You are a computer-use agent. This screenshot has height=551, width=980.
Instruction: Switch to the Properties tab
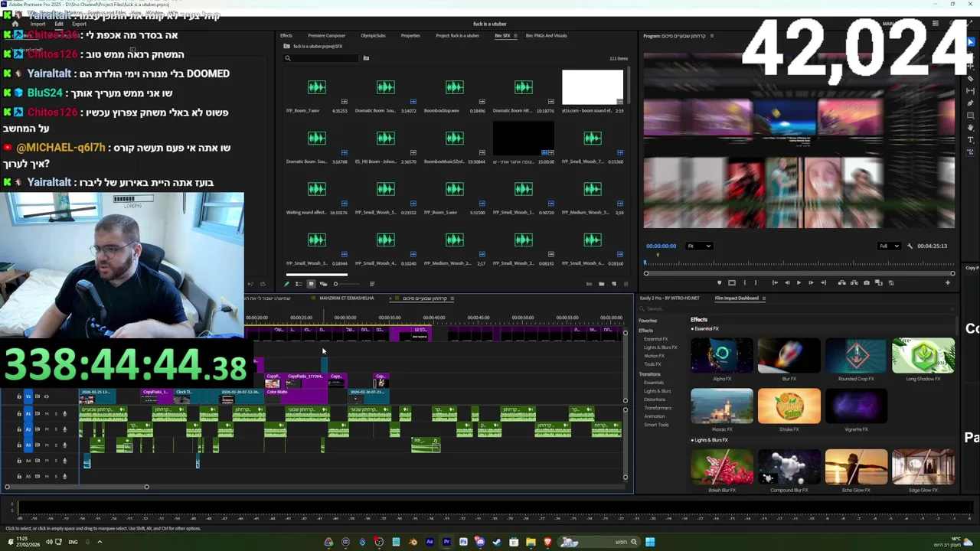(410, 35)
